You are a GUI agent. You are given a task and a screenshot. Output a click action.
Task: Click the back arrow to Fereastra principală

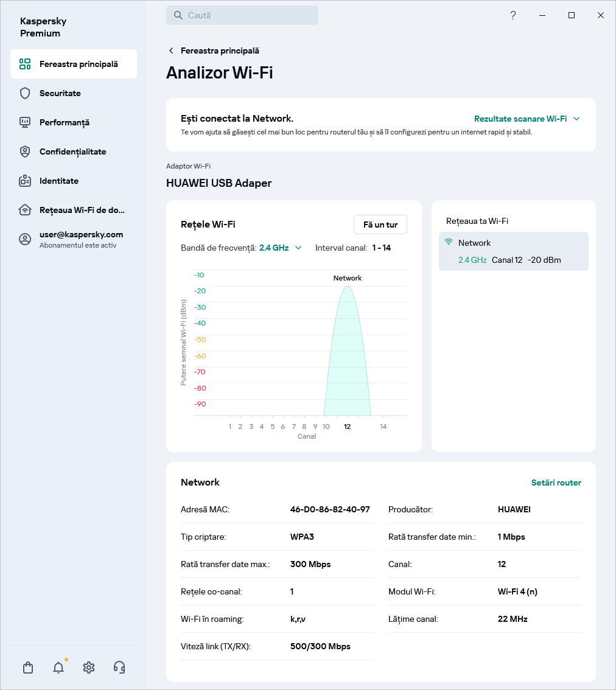point(171,51)
